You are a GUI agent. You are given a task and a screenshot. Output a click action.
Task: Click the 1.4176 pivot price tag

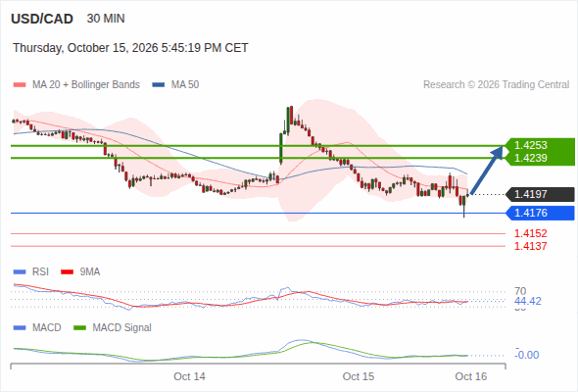pyautogui.click(x=541, y=213)
